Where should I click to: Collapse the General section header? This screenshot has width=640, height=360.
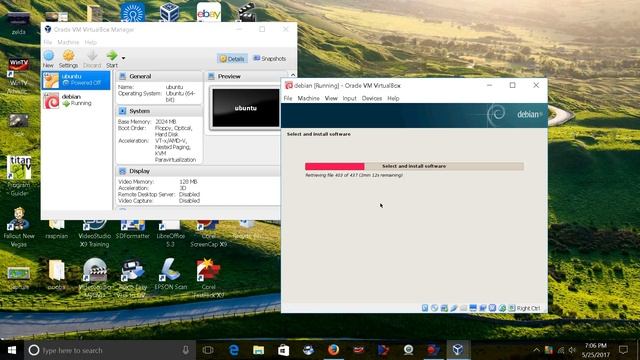[x=159, y=76]
